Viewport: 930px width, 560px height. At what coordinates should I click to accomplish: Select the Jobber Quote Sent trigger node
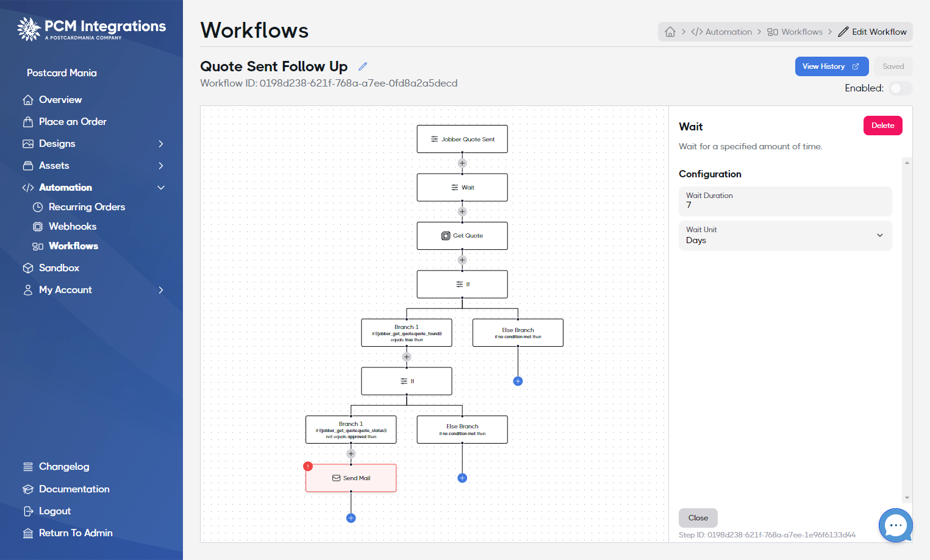(462, 139)
